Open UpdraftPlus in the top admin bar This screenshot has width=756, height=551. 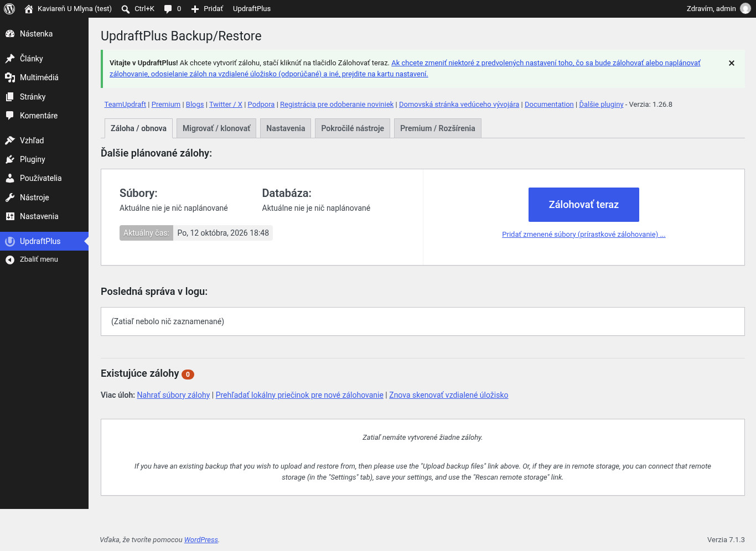[x=252, y=9]
